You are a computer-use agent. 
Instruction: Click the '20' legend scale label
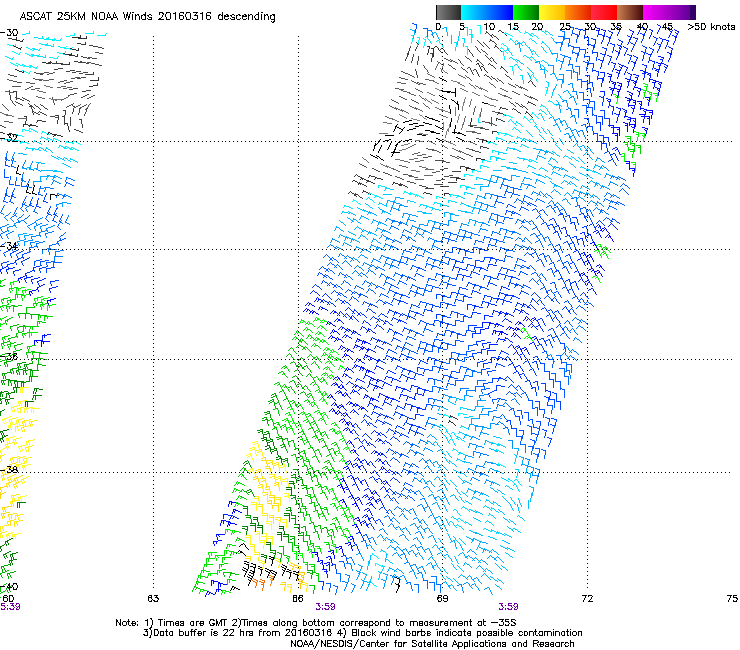(537, 27)
